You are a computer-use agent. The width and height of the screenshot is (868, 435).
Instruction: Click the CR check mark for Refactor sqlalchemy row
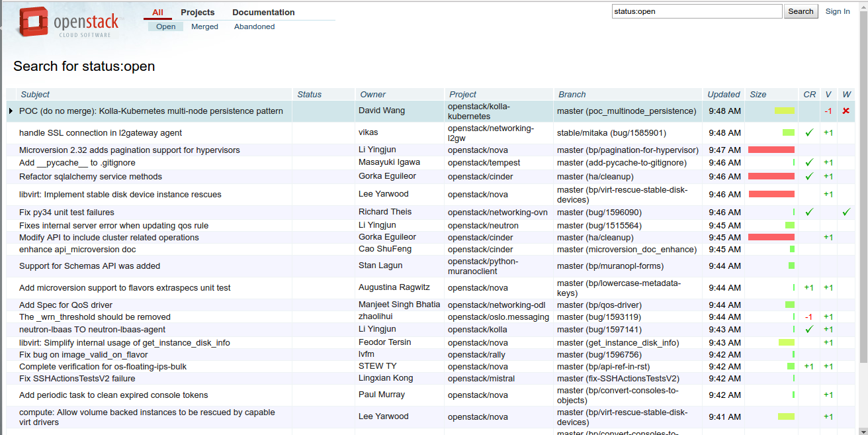808,176
